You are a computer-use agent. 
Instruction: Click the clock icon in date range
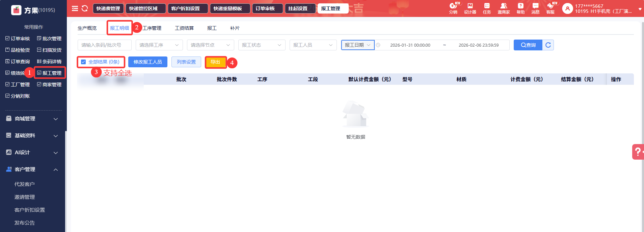pyautogui.click(x=378, y=45)
